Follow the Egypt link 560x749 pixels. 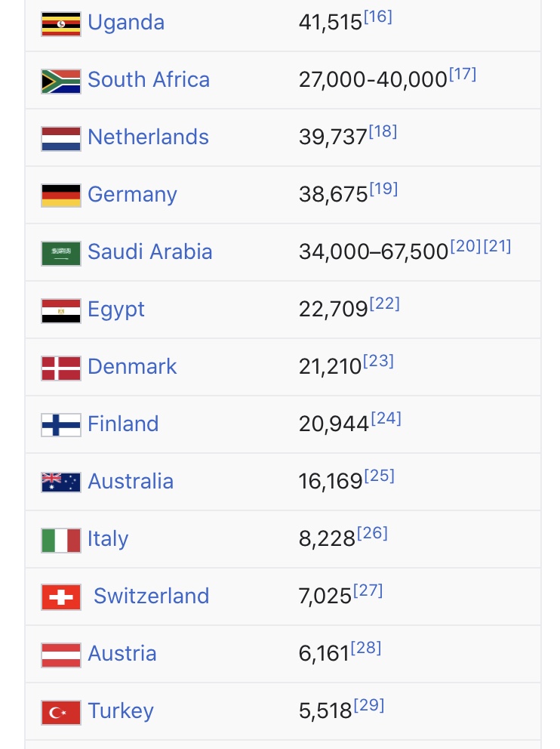(x=116, y=310)
